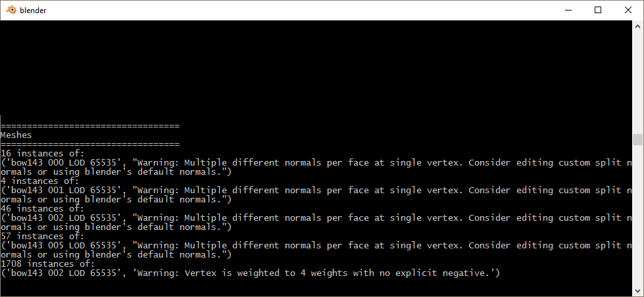Minimize the blender console window
This screenshot has height=297, width=644.
(568, 10)
